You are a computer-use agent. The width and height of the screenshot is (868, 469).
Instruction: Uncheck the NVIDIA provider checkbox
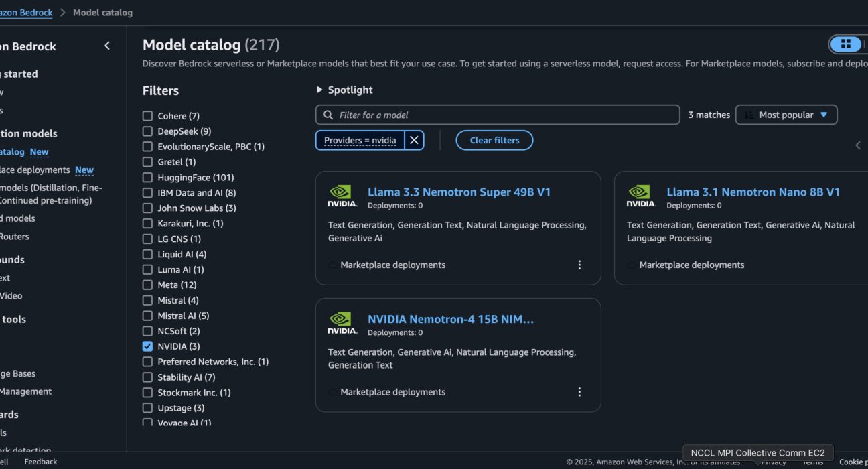[147, 346]
